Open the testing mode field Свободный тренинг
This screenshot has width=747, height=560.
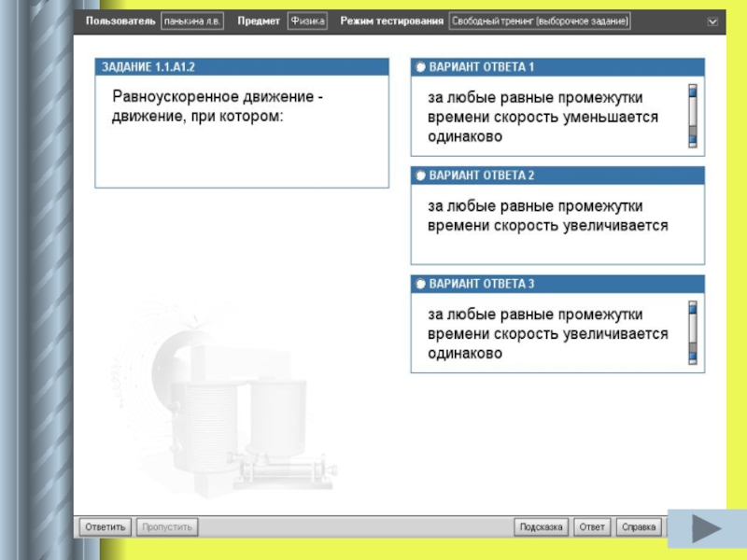[540, 21]
